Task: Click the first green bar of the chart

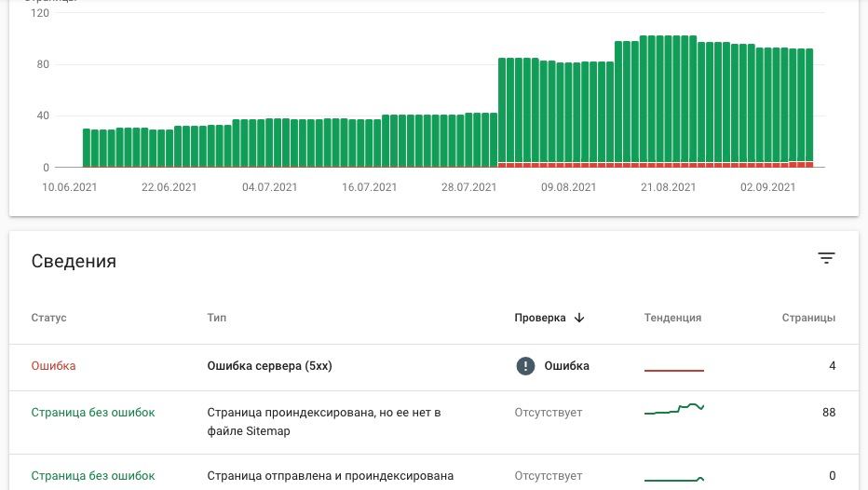Action: (x=87, y=148)
